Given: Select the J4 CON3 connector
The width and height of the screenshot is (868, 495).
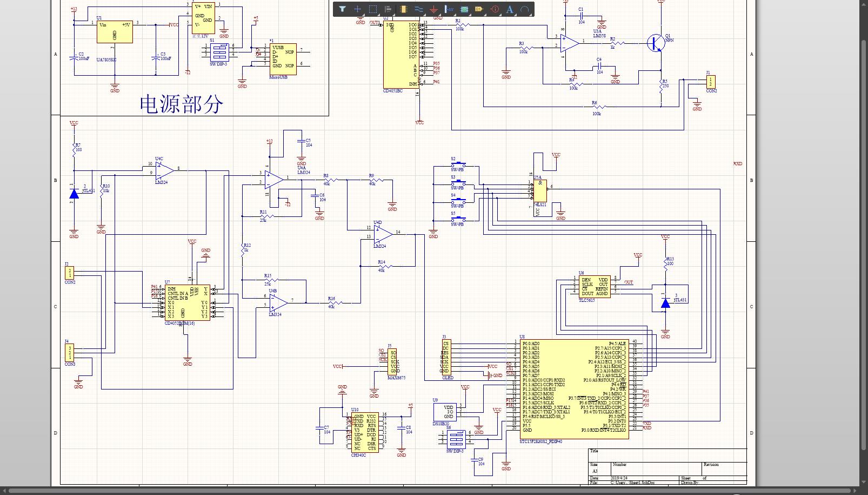Looking at the screenshot, I should [69, 353].
